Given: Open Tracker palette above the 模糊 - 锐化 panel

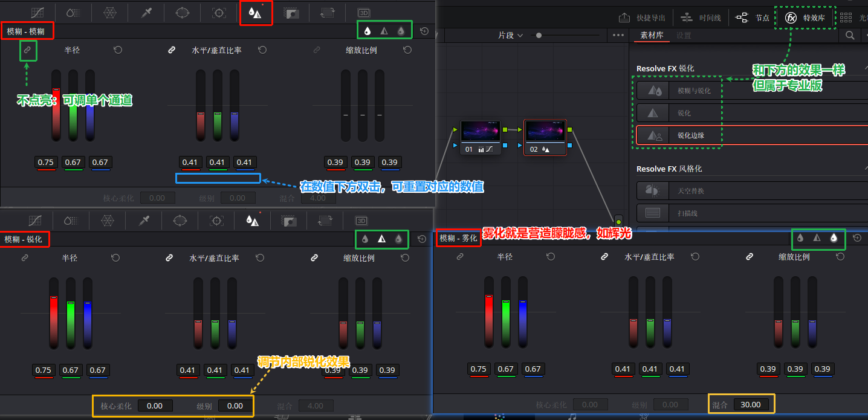Looking at the screenshot, I should pyautogui.click(x=217, y=221).
